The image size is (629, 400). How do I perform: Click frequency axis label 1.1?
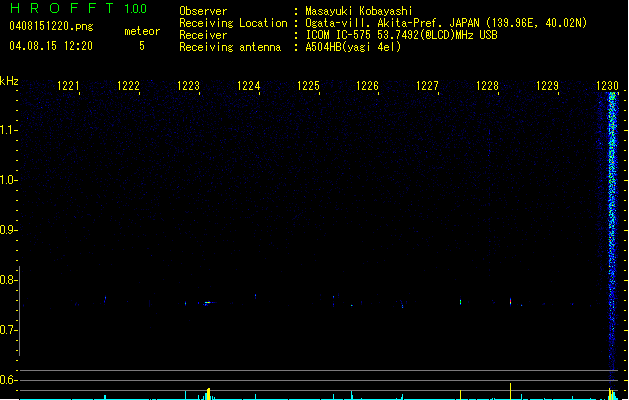pyautogui.click(x=7, y=130)
